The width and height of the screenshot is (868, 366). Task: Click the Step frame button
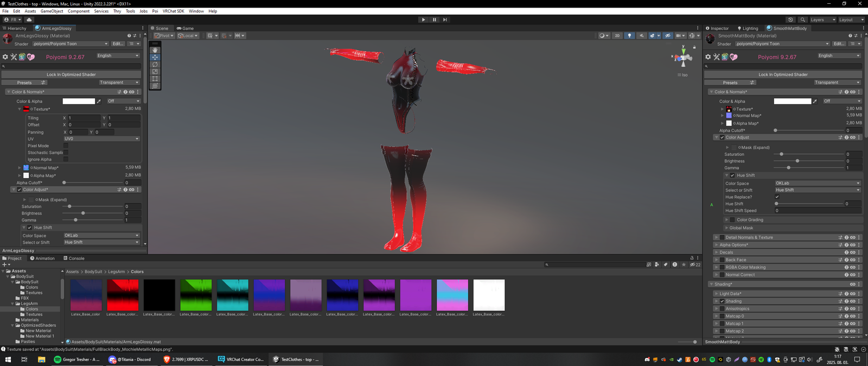pos(445,20)
